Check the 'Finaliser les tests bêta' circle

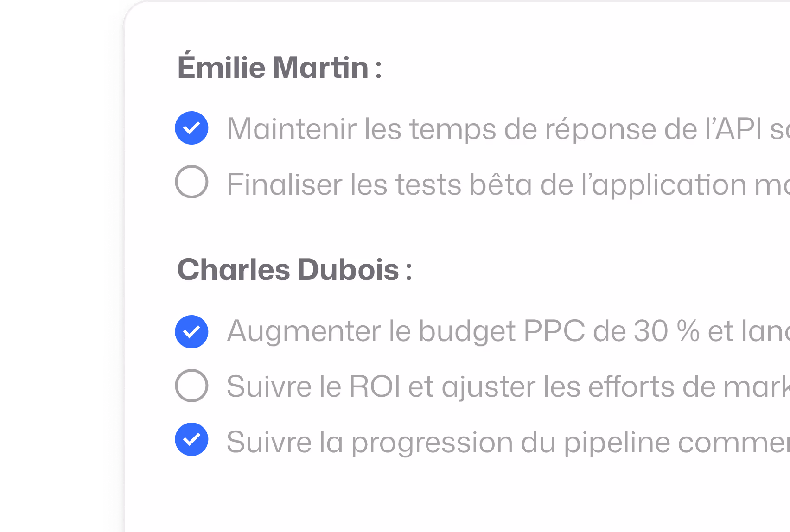[191, 182]
